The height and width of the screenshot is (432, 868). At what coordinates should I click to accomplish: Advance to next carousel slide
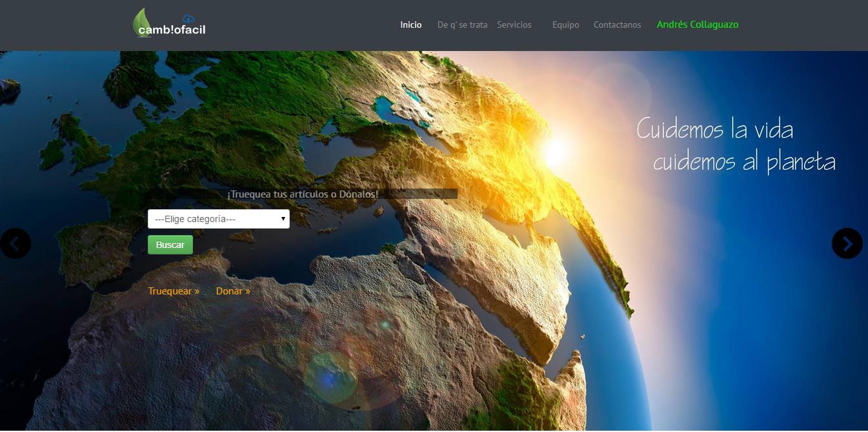click(x=847, y=243)
